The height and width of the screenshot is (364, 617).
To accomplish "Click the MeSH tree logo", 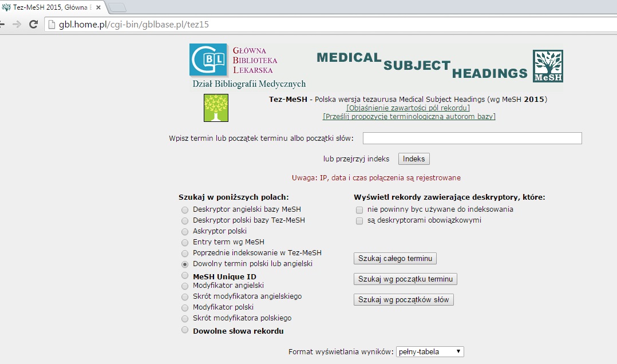I will point(548,66).
